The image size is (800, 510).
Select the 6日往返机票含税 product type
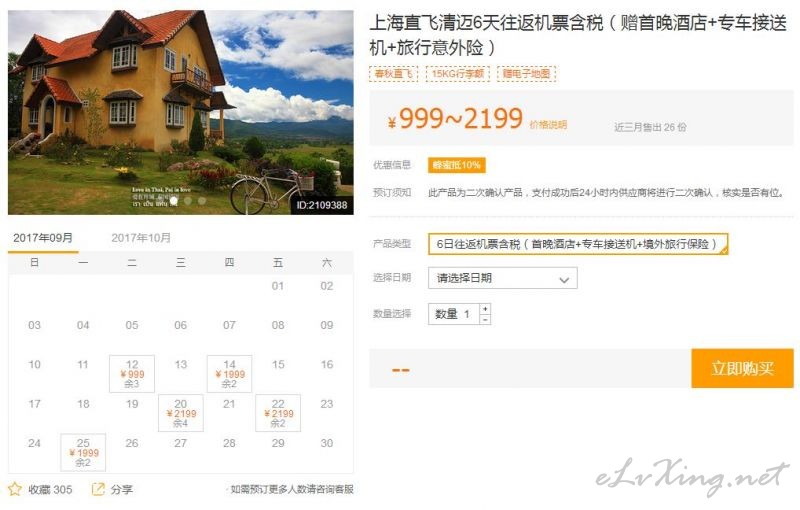[x=578, y=244]
